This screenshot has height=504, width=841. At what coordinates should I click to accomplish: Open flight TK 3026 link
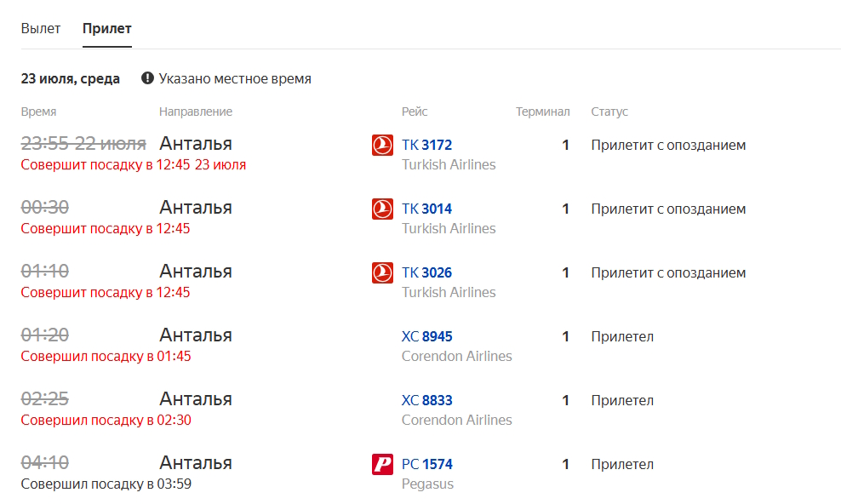(x=427, y=272)
